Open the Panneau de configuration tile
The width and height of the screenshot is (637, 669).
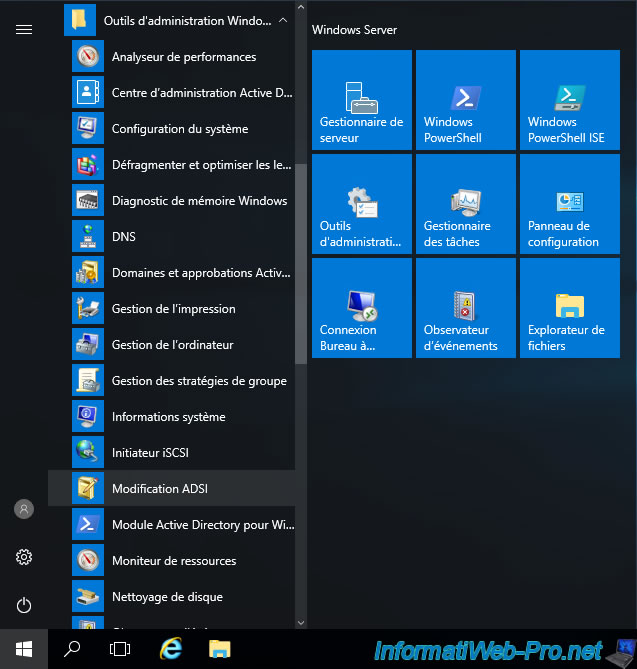570,204
